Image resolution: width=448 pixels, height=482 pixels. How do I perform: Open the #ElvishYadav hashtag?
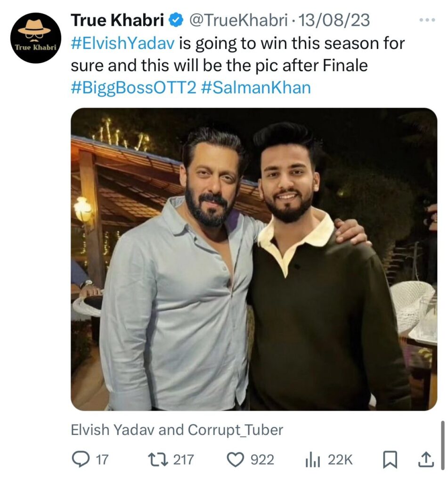point(122,44)
